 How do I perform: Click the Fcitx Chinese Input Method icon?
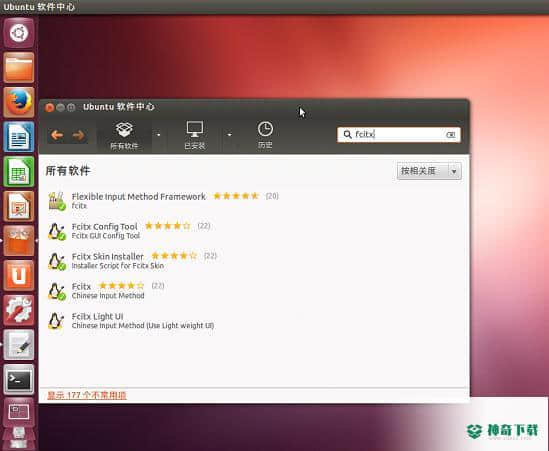pyautogui.click(x=56, y=291)
